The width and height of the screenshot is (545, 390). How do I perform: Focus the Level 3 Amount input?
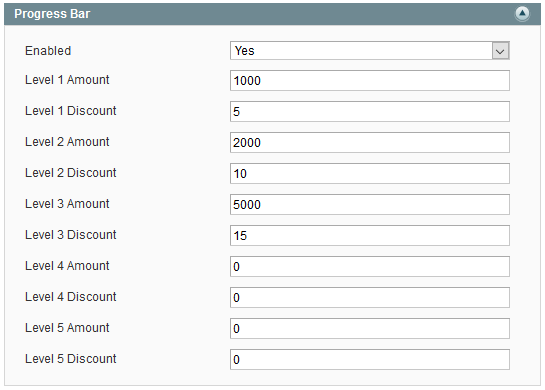click(370, 204)
